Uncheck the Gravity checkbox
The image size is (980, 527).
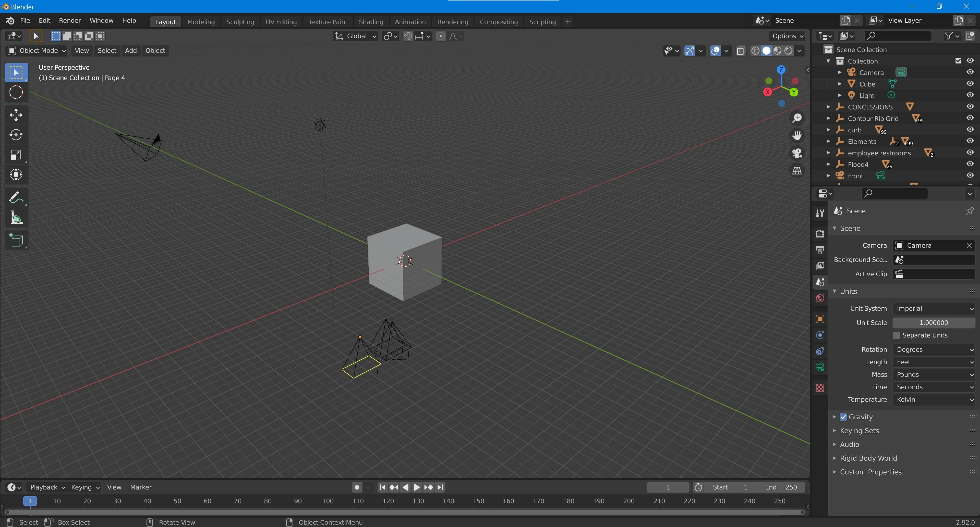point(843,417)
